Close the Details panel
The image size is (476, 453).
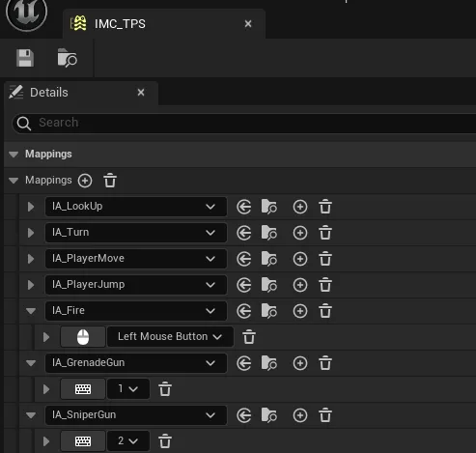click(141, 93)
